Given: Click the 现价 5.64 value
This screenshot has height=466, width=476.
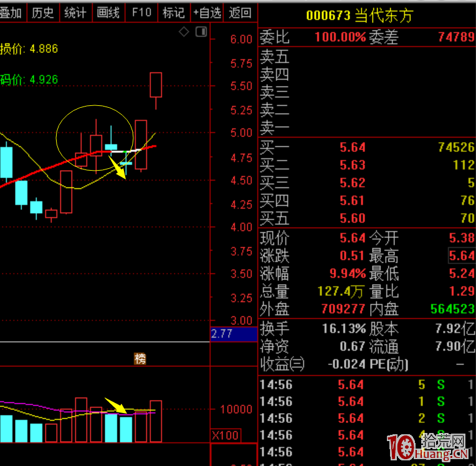Looking at the screenshot, I should click(x=352, y=238).
